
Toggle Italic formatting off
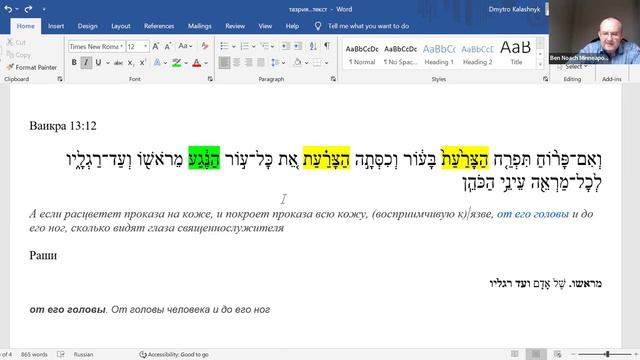coord(86,63)
